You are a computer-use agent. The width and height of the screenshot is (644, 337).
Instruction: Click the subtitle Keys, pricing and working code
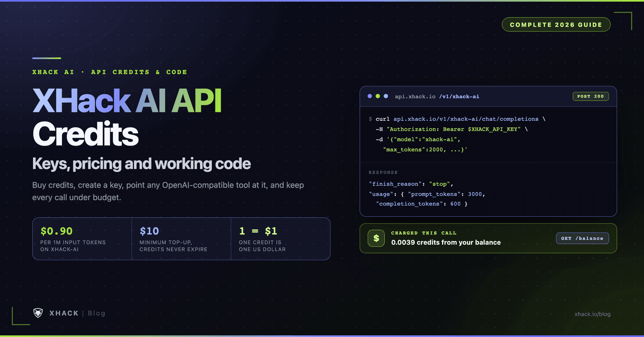142,164
